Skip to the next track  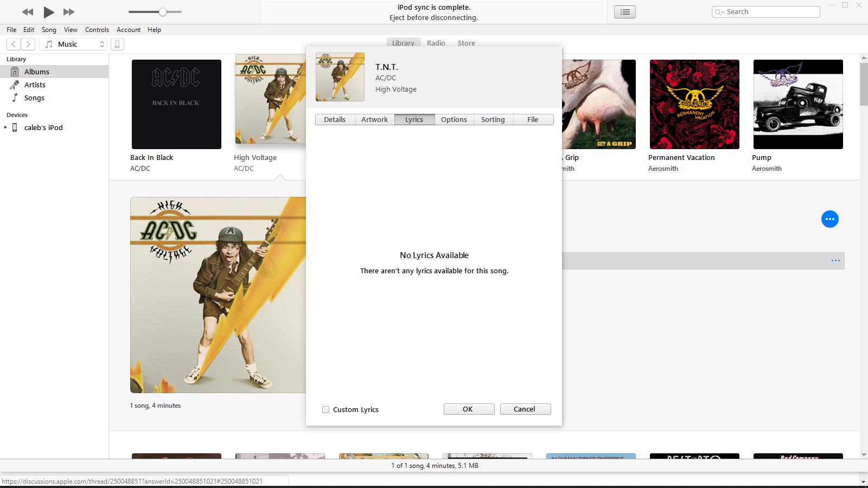click(x=69, y=12)
